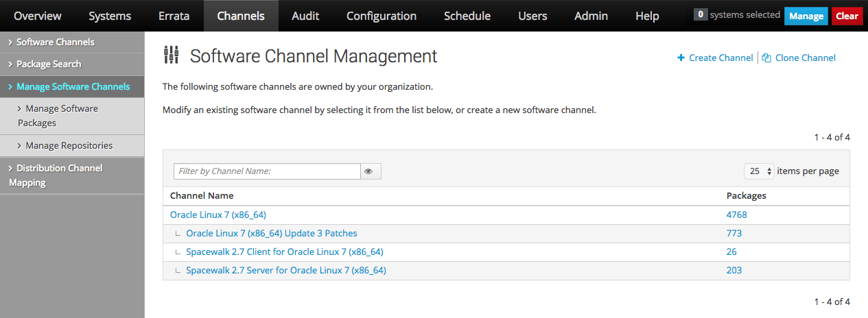Click the 4768 packages count
868x318 pixels.
point(737,215)
